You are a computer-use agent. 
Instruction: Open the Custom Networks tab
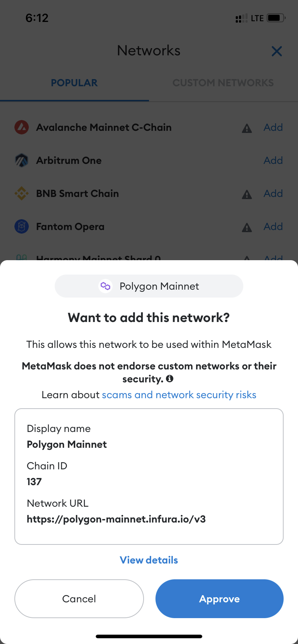click(223, 83)
